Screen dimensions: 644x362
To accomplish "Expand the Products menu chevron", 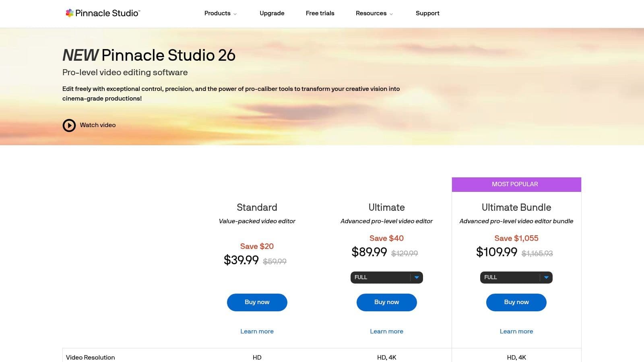I will click(x=235, y=14).
